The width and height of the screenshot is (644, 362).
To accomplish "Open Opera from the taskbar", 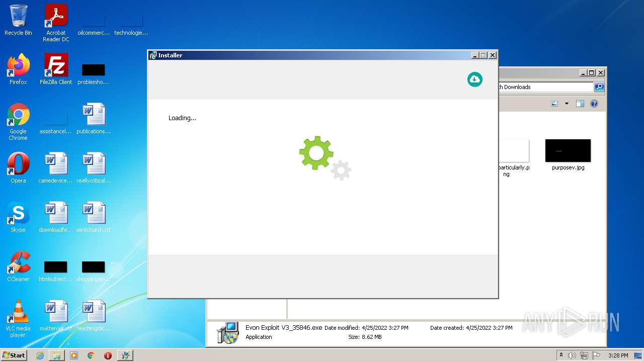I will [x=108, y=355].
